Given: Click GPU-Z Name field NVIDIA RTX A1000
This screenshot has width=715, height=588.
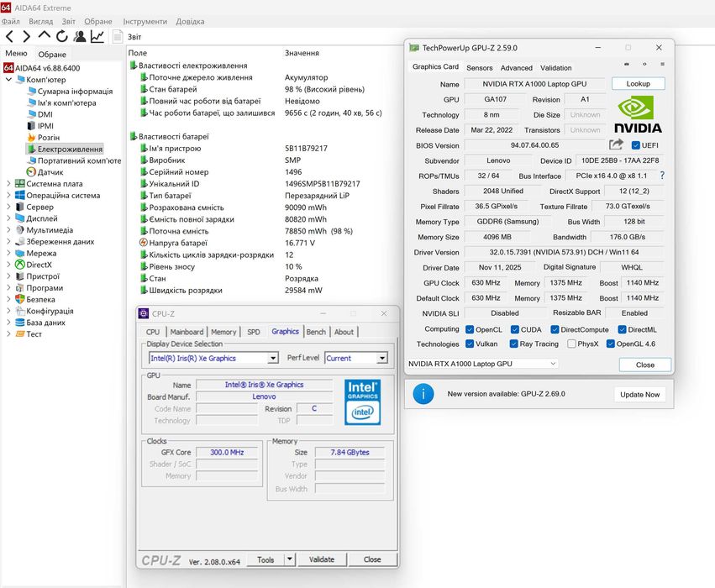Looking at the screenshot, I should (534, 84).
